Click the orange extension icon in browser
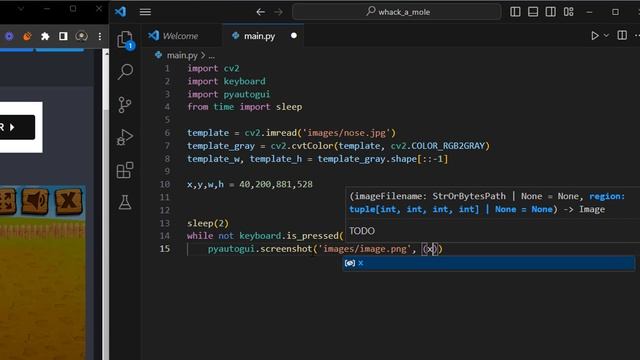The width and height of the screenshot is (640, 360). coord(27,36)
